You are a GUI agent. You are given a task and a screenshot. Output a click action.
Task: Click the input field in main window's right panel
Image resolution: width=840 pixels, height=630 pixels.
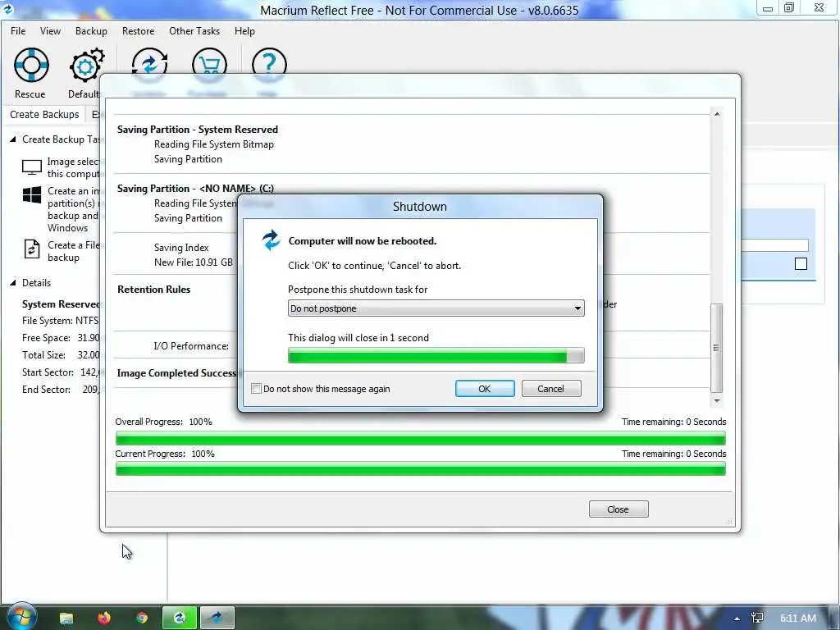775,245
